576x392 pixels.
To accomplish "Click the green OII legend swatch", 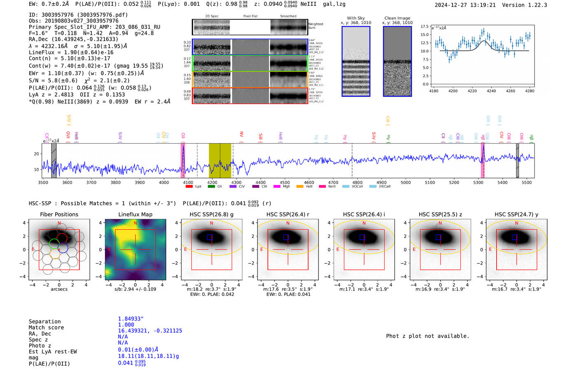I will click(211, 186).
